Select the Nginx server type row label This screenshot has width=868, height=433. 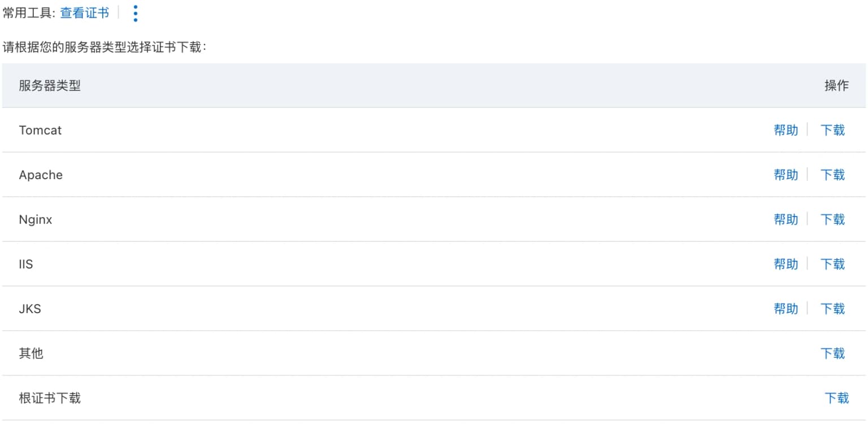[x=36, y=219]
